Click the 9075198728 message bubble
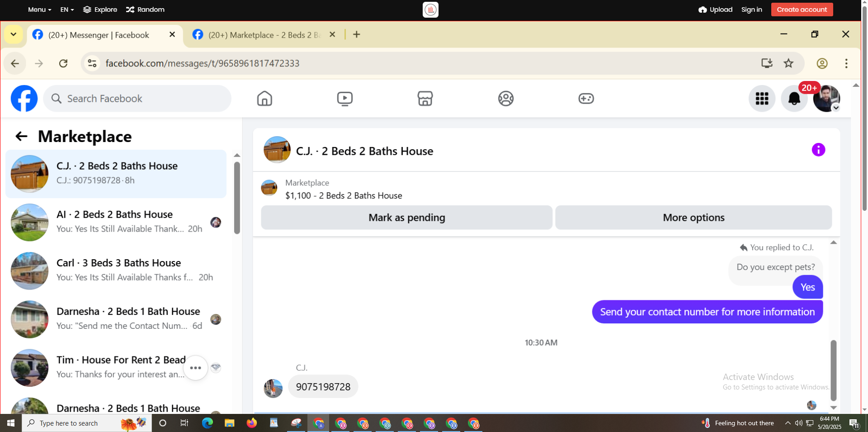 [x=323, y=387]
